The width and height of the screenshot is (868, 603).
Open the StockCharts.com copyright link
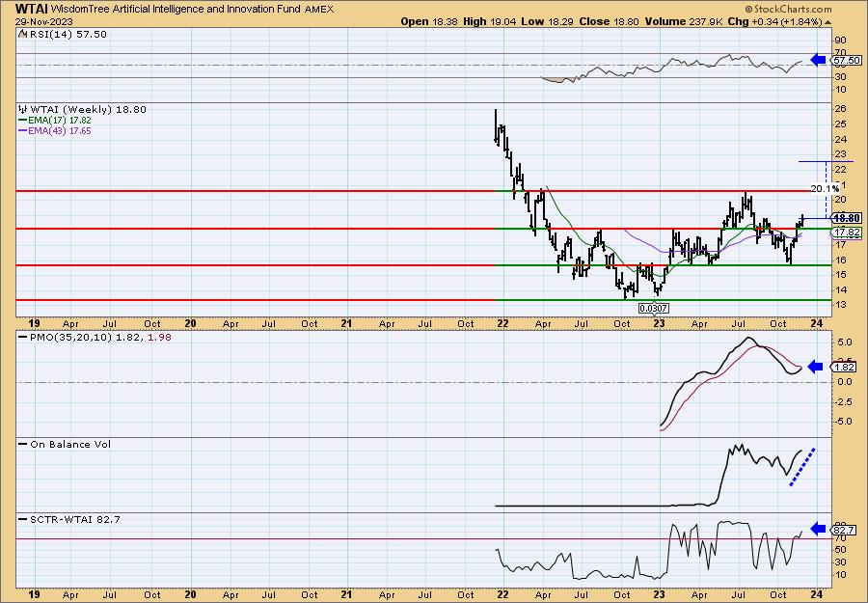pyautogui.click(x=788, y=9)
